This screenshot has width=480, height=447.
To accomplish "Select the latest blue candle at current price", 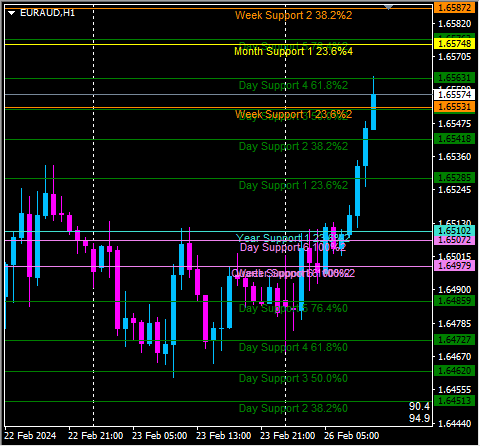I will pos(374,112).
